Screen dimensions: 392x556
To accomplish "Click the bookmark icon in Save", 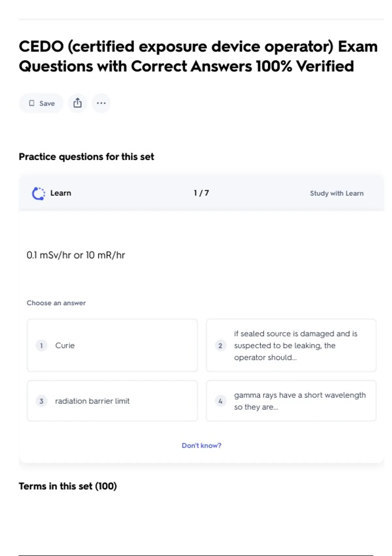I will click(x=32, y=103).
